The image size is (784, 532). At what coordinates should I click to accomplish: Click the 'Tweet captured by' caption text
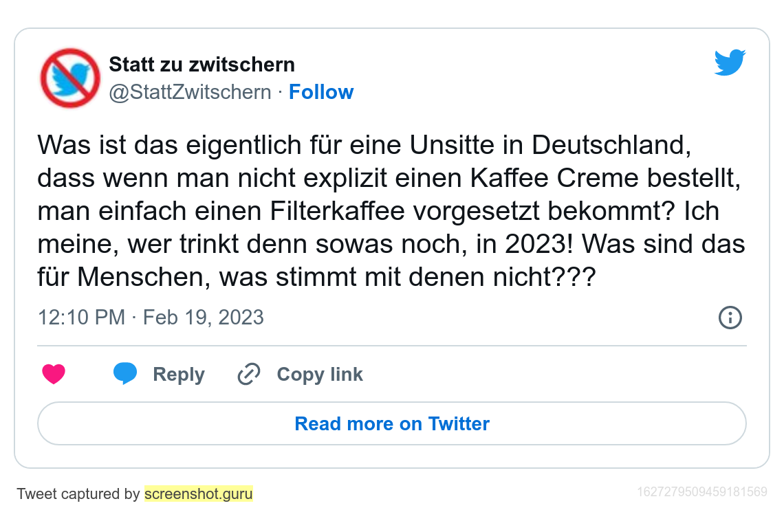coord(78,494)
